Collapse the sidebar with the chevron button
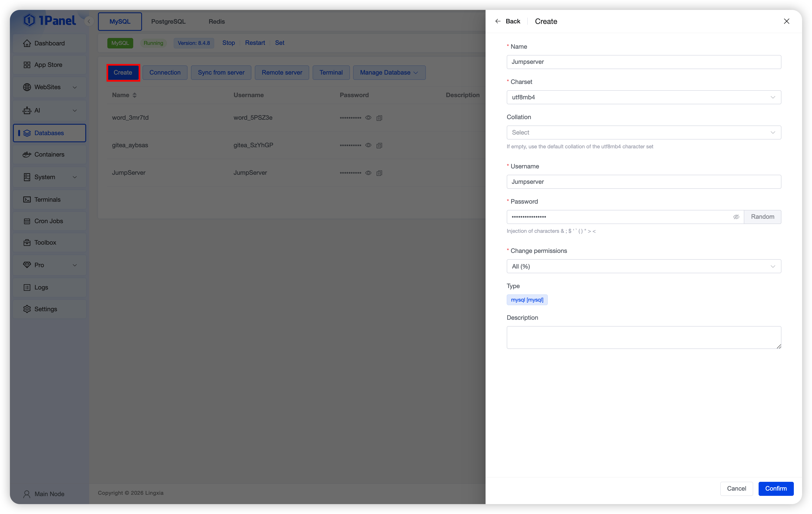The width and height of the screenshot is (812, 514). point(89,21)
